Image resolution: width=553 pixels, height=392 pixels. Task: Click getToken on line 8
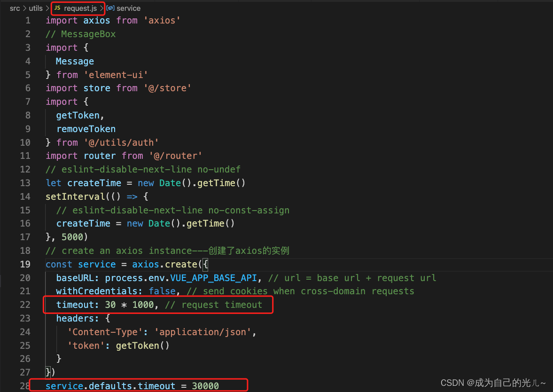click(78, 115)
